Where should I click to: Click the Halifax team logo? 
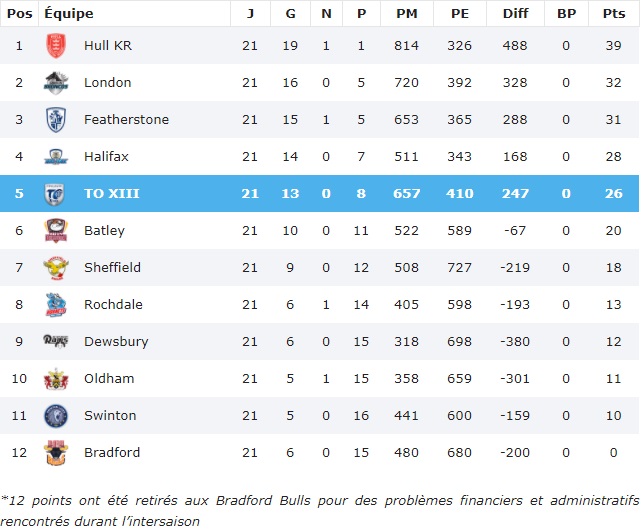point(56,157)
